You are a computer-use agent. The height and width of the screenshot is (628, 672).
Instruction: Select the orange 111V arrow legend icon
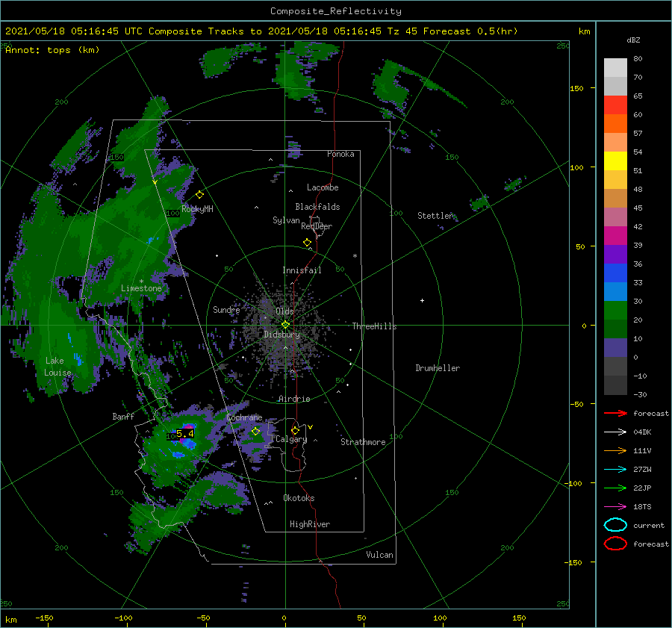coord(615,450)
